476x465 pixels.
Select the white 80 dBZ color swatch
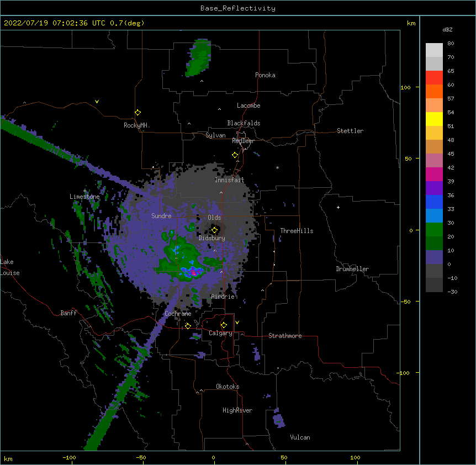coord(434,50)
